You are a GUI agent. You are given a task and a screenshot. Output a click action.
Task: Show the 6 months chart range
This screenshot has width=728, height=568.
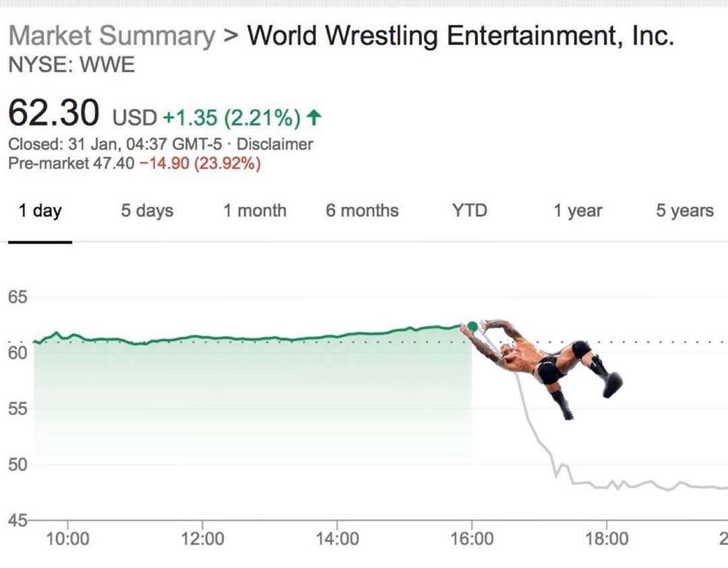362,211
